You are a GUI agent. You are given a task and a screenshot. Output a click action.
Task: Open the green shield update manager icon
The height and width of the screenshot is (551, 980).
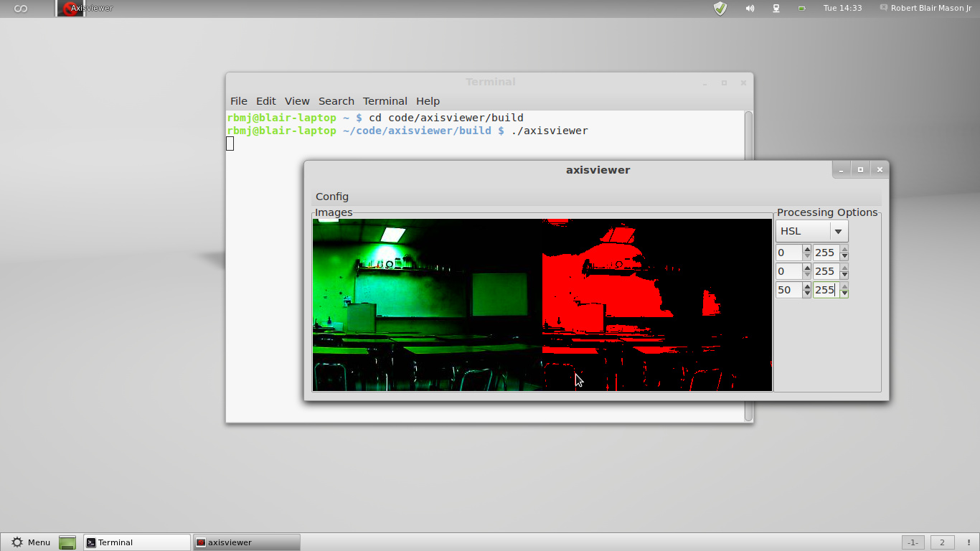click(720, 9)
